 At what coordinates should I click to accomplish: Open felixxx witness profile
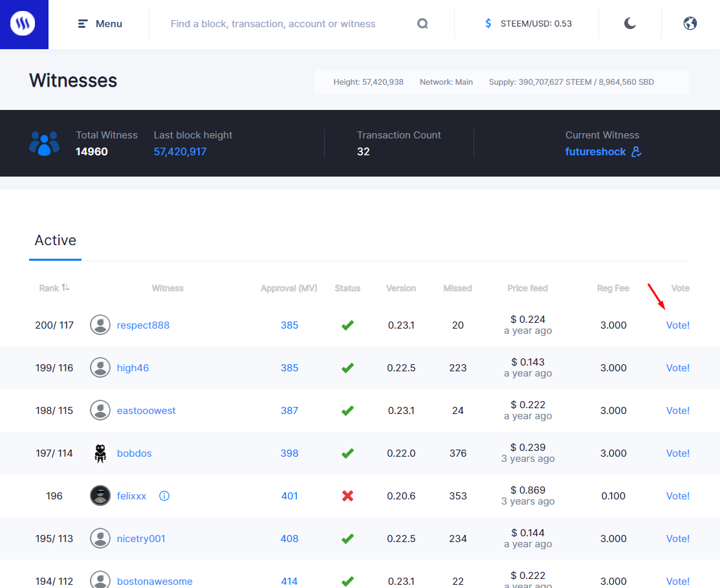click(x=131, y=495)
